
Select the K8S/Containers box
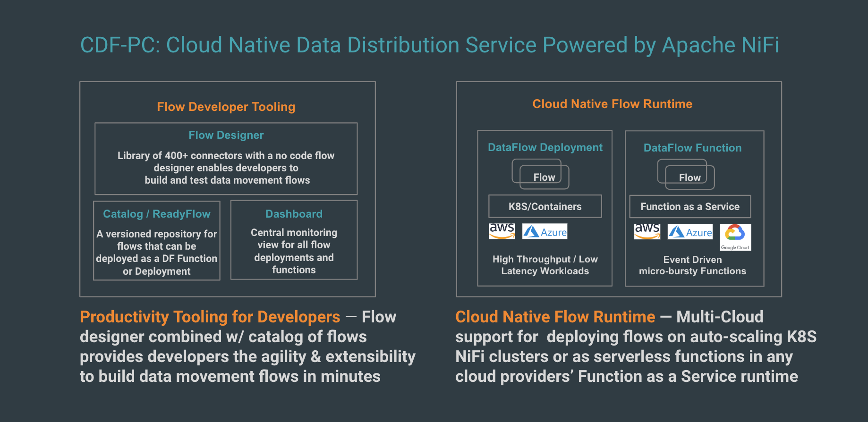pyautogui.click(x=545, y=206)
